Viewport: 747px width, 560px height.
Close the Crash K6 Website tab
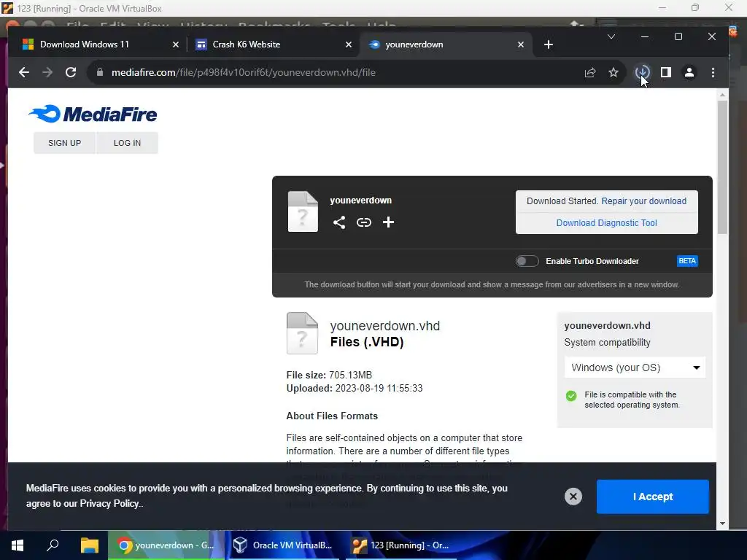click(x=349, y=44)
